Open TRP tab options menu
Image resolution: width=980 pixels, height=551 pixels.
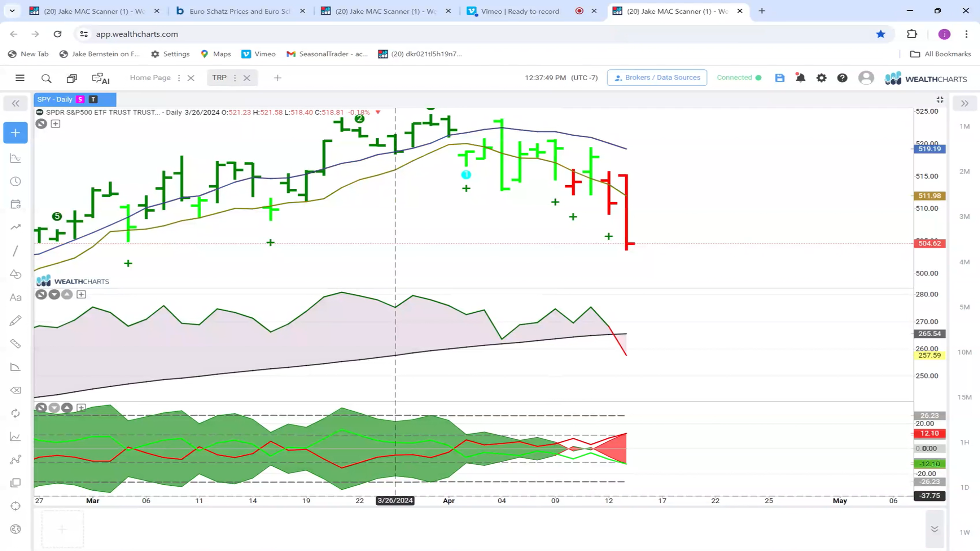pyautogui.click(x=235, y=78)
